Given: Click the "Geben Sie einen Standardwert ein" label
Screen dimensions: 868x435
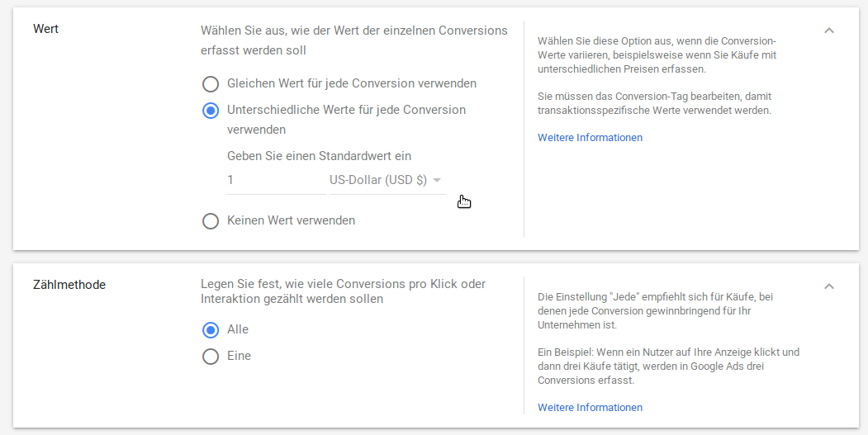Looking at the screenshot, I should pyautogui.click(x=319, y=156).
